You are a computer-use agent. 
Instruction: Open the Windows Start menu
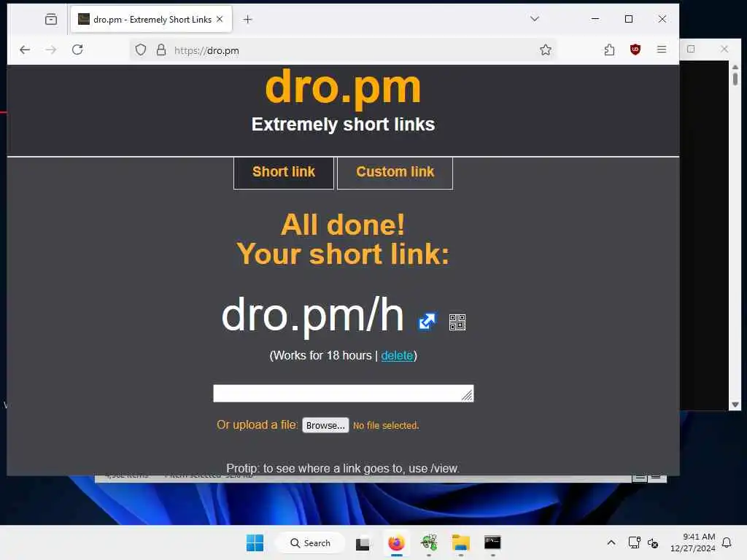coord(255,542)
